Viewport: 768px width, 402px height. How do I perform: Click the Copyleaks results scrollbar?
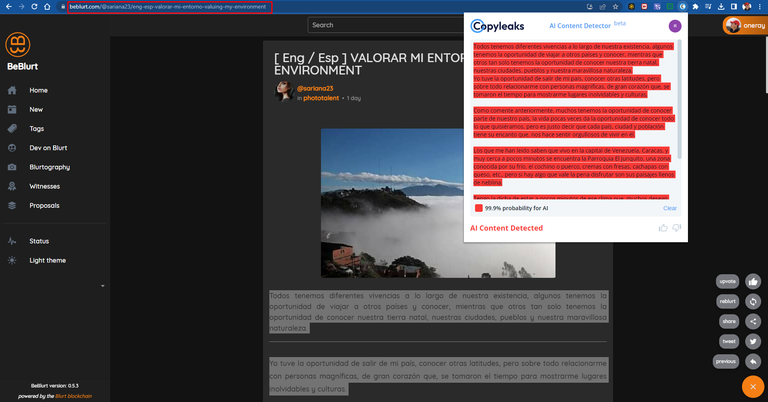click(x=679, y=100)
